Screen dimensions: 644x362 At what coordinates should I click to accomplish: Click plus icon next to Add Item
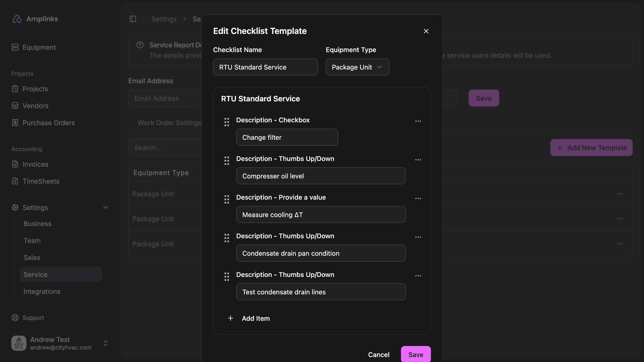coord(231,318)
